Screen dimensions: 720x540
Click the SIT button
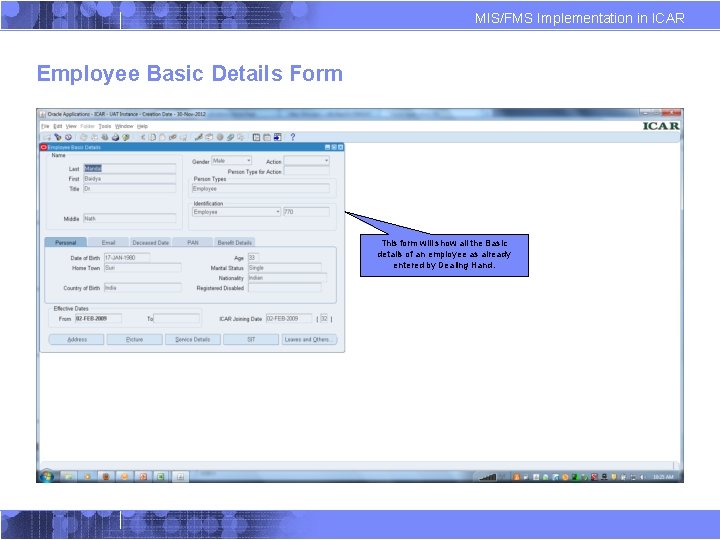click(x=251, y=339)
